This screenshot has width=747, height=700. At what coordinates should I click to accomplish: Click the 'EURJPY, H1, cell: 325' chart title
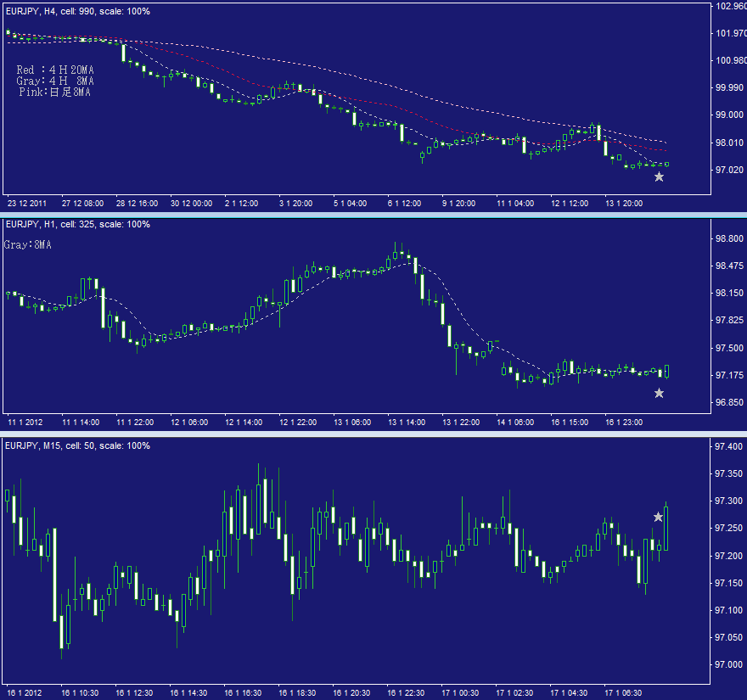[x=77, y=224]
